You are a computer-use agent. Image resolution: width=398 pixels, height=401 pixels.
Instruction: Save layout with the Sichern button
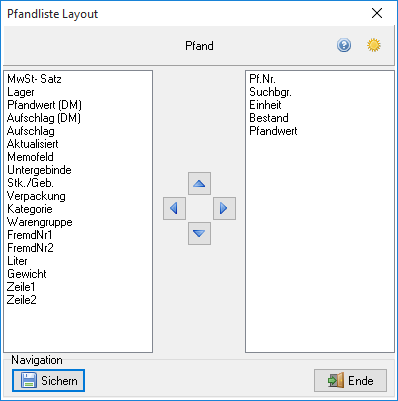click(49, 380)
